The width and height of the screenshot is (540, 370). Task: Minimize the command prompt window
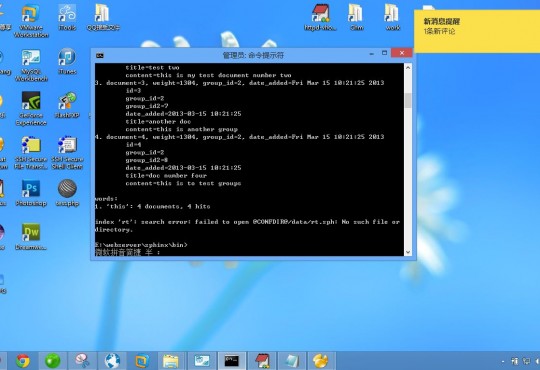(372, 54)
